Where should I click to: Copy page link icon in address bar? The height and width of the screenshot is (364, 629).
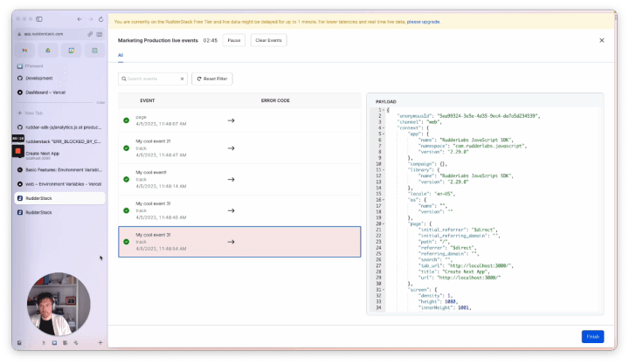point(90,33)
